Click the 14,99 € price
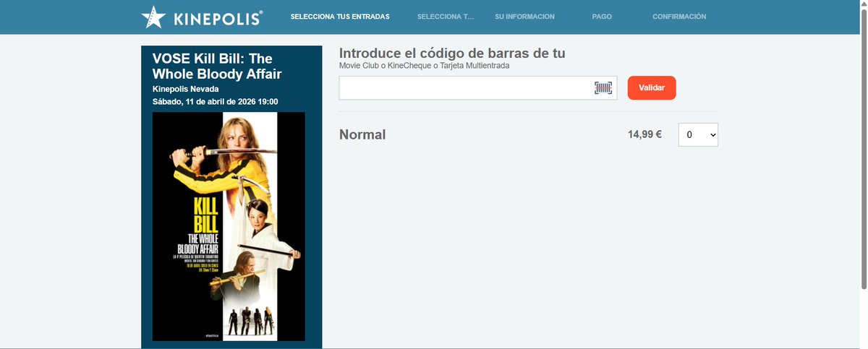Screen dimensions: 868x349 click(644, 134)
